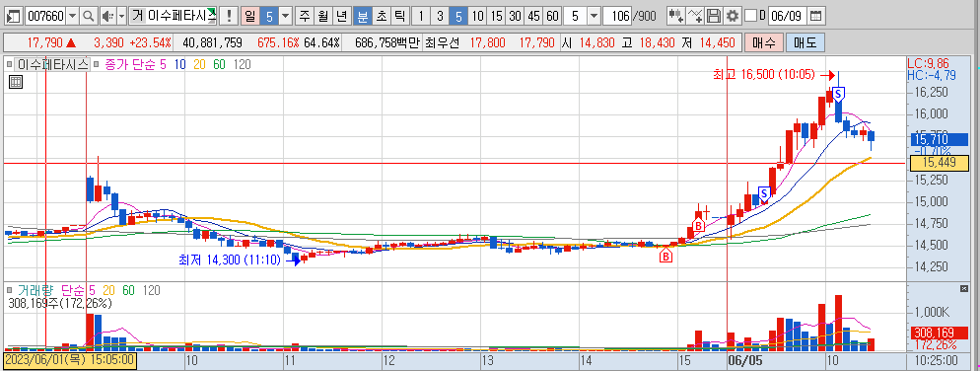Toggle the 이수페타시스 price panel marker

(10, 64)
